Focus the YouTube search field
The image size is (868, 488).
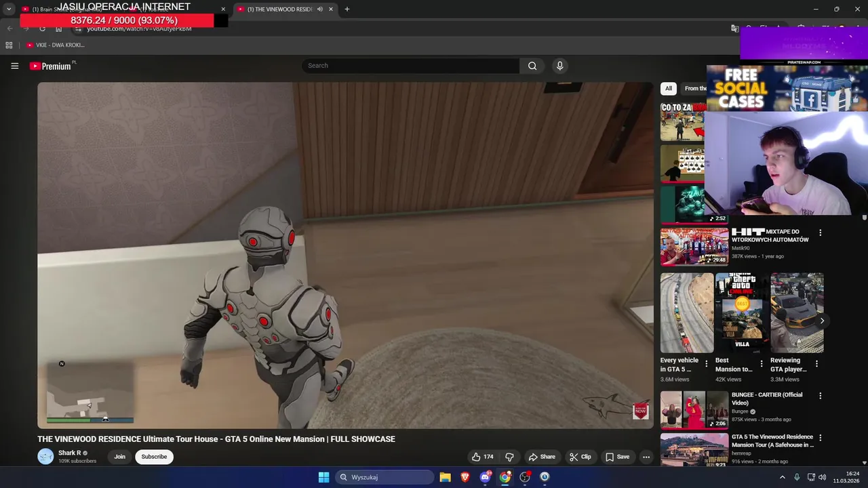coord(410,66)
